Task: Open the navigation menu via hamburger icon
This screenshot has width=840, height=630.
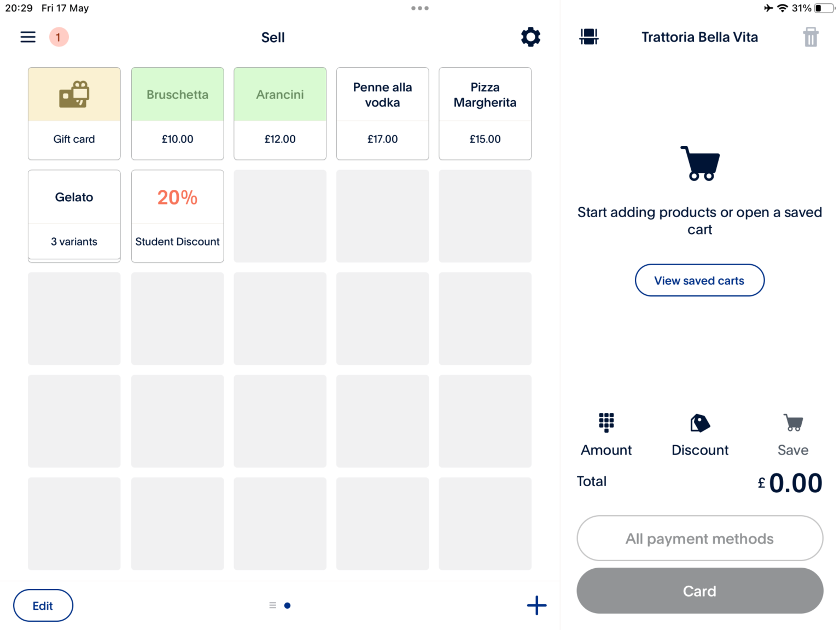Action: [x=28, y=37]
